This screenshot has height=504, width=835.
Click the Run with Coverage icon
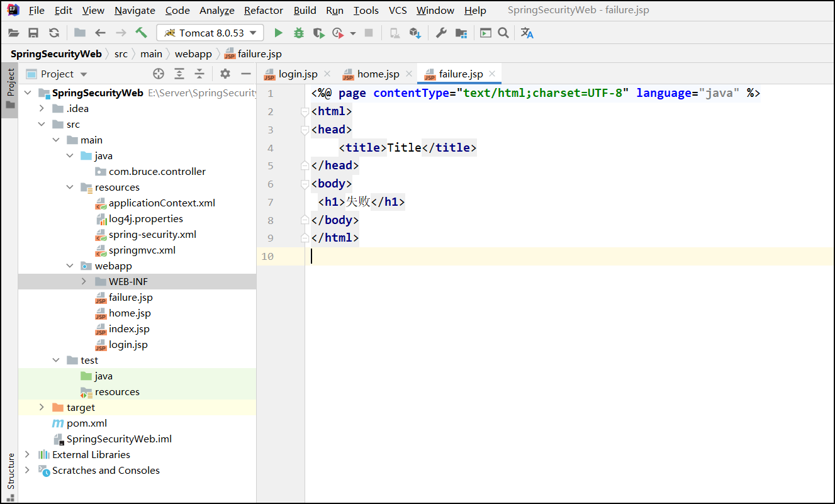[x=319, y=33]
